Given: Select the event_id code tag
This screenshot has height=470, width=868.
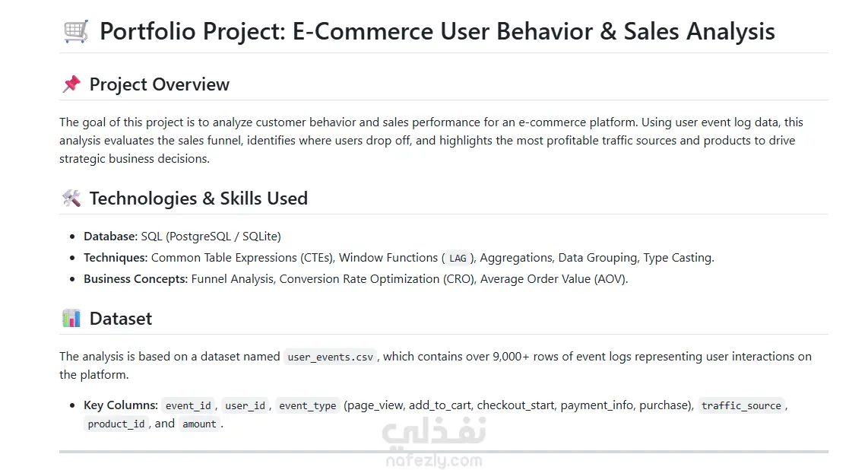Looking at the screenshot, I should point(188,406).
